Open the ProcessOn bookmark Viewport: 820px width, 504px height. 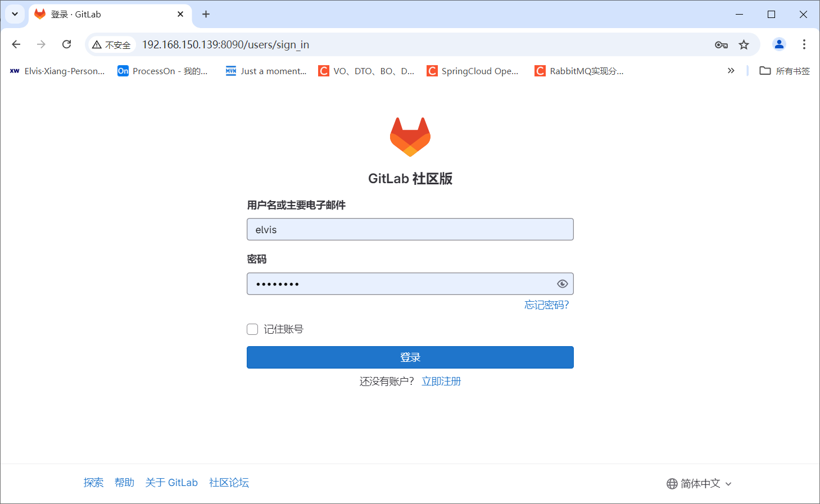(163, 71)
